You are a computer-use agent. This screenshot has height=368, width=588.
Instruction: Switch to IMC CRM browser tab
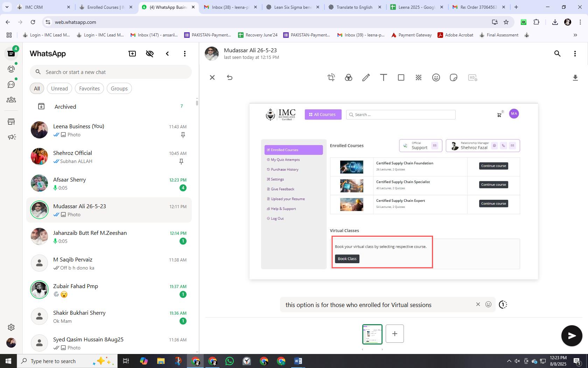pos(43,7)
